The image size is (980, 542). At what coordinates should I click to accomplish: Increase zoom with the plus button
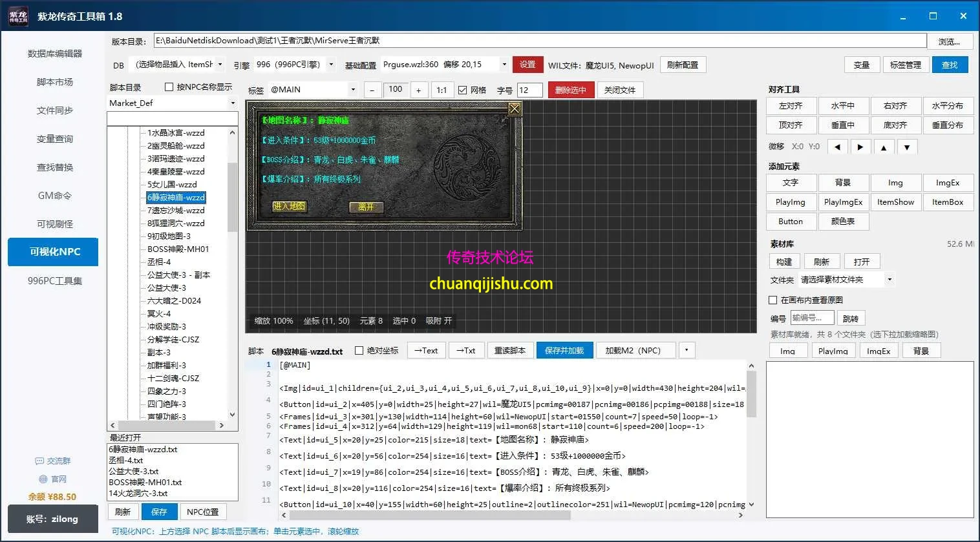pos(418,90)
